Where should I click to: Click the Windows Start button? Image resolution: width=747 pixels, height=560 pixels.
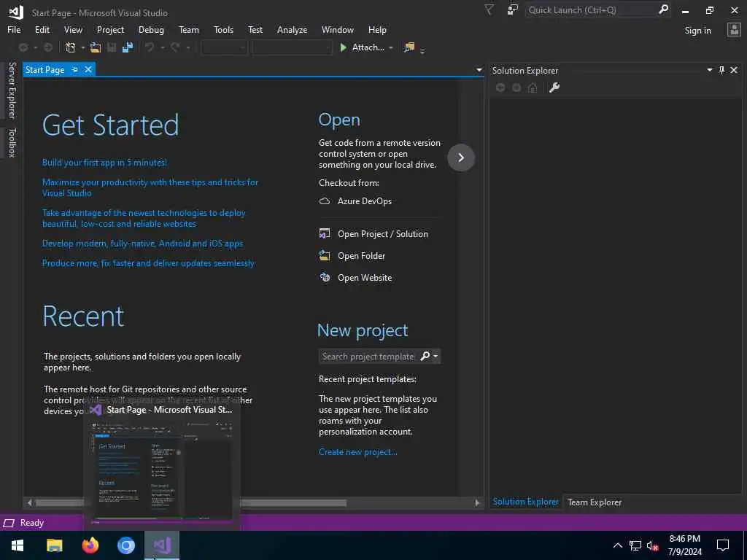click(x=18, y=545)
